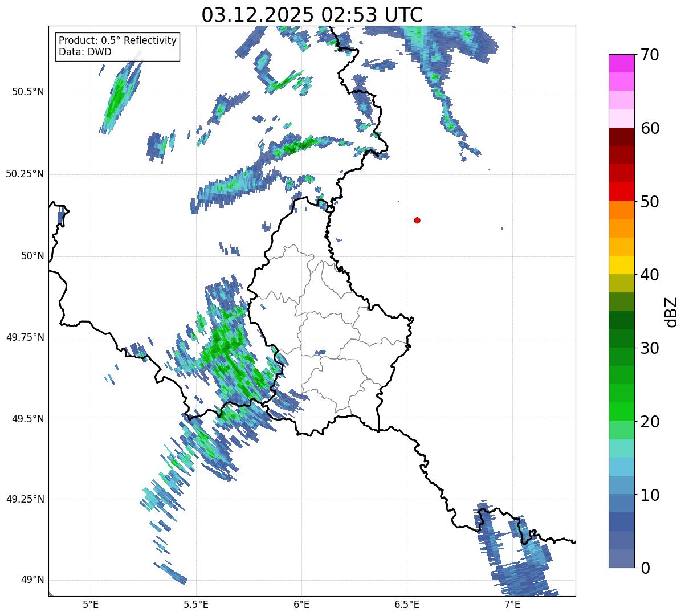This screenshot has width=685, height=616.
Task: Click the colorbar tick label 0
Action: pyautogui.click(x=645, y=568)
